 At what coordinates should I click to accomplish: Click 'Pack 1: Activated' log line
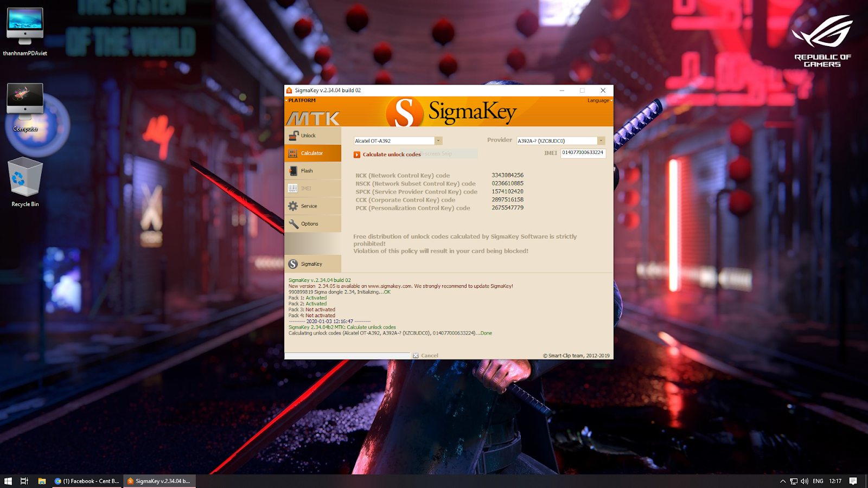point(308,298)
